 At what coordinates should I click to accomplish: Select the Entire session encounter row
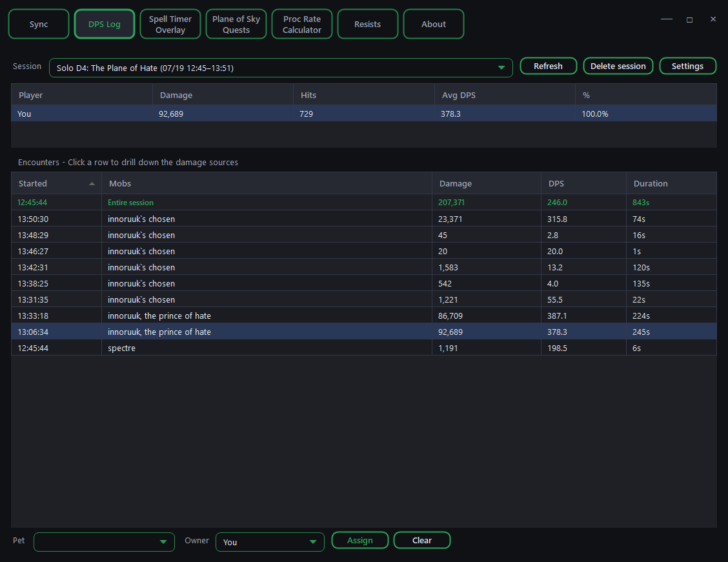(x=364, y=203)
